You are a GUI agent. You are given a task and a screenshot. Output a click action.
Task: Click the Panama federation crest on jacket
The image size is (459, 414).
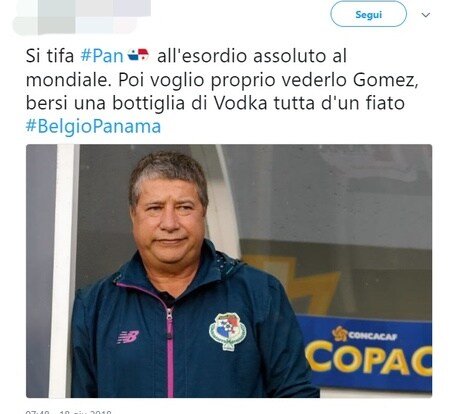tap(228, 331)
